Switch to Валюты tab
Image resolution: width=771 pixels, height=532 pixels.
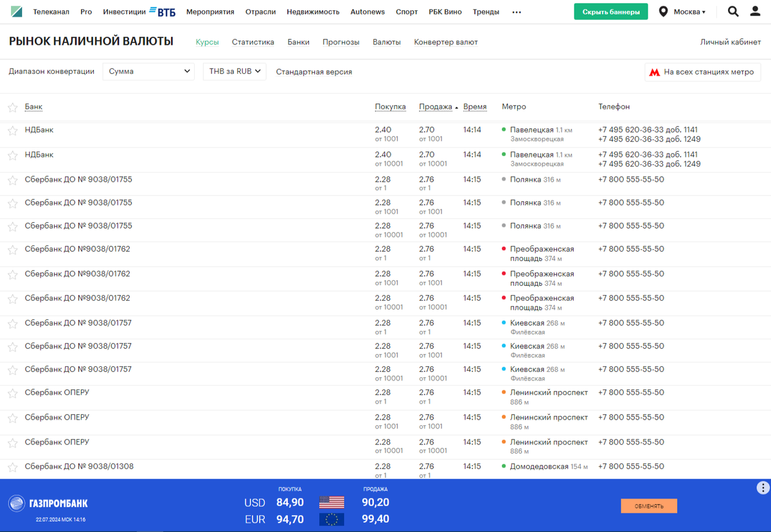click(x=387, y=42)
